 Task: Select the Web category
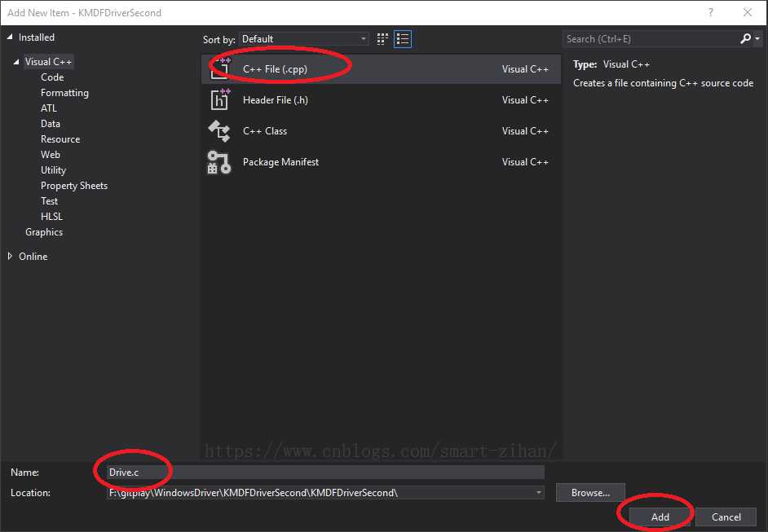pyautogui.click(x=50, y=155)
